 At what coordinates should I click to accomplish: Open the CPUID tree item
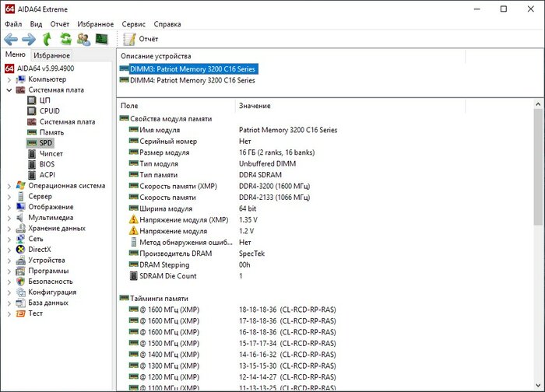click(x=49, y=111)
